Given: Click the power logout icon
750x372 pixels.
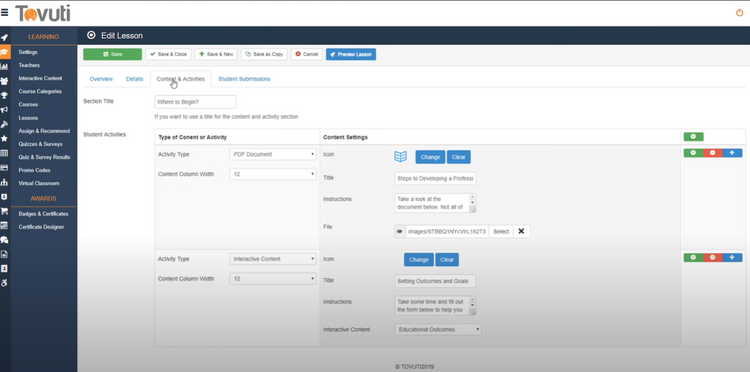Looking at the screenshot, I should point(739,13).
